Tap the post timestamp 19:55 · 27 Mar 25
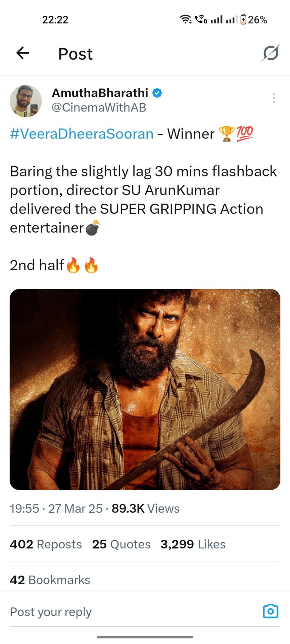290x644 pixels. (x=56, y=508)
